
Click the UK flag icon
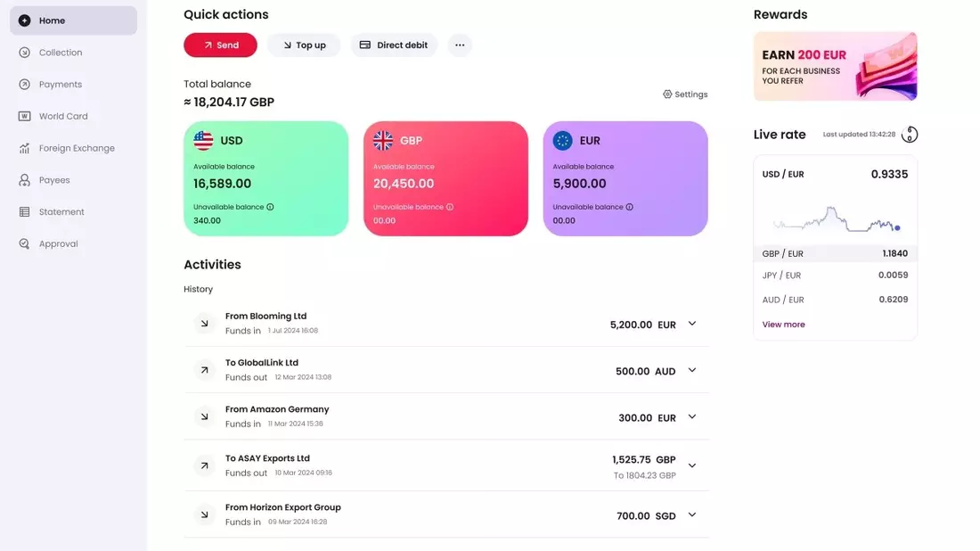pos(383,141)
